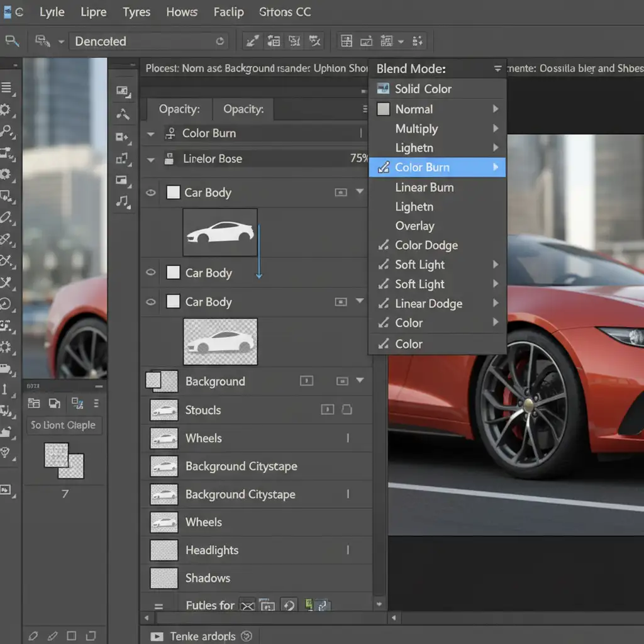Open the Denceled dropdown field

[x=148, y=42]
